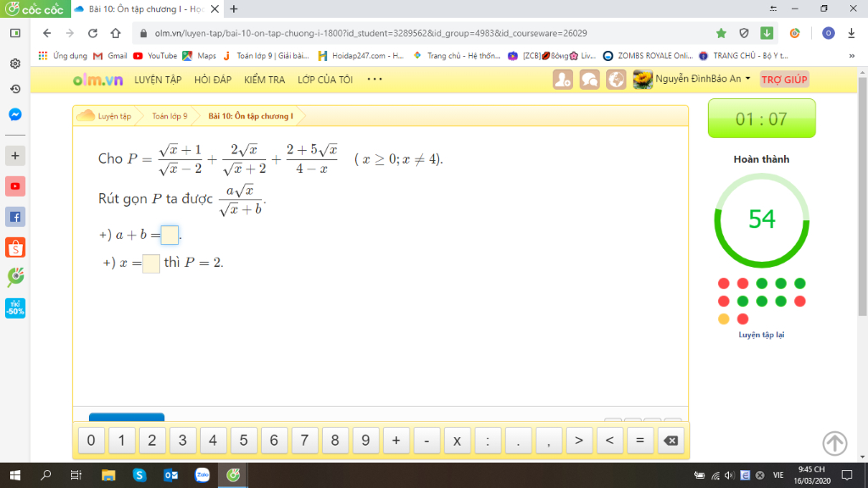This screenshot has height=488, width=868.
Task: Click the green circular progress ring showing 54
Action: pyautogui.click(x=762, y=220)
